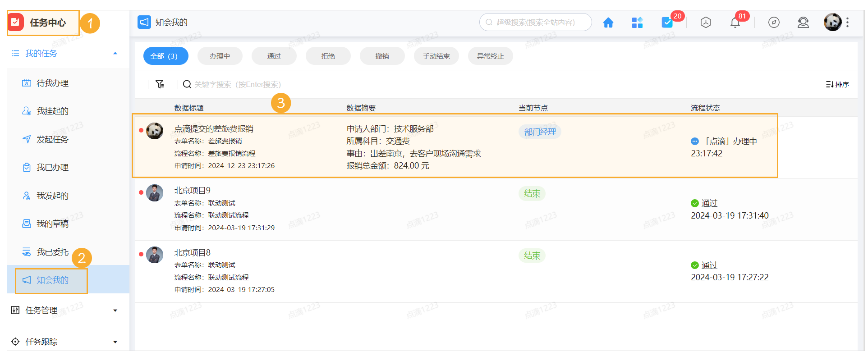Click the 当前节点 column header
Screen dimensions: 868x356
point(533,108)
